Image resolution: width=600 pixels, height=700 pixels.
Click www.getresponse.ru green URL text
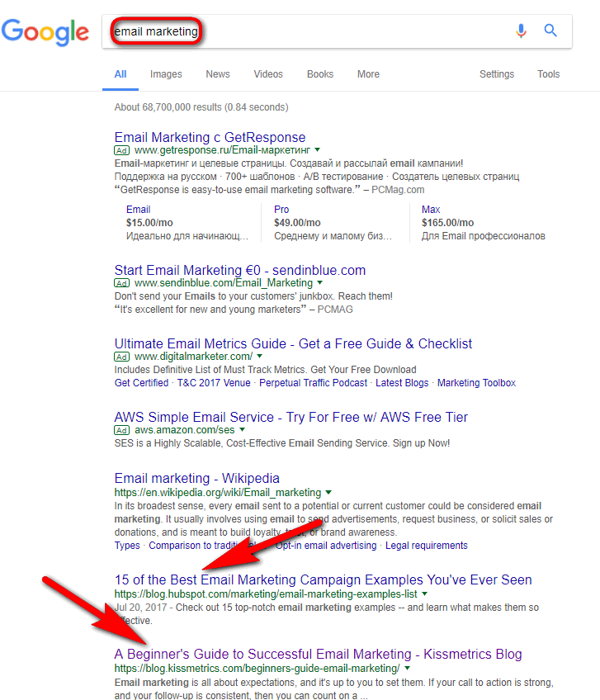(x=222, y=150)
